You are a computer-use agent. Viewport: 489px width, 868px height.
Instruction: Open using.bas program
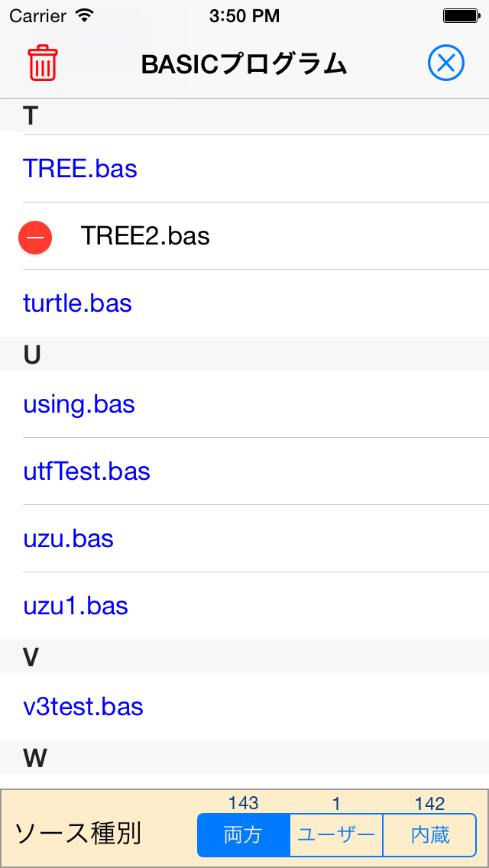[x=244, y=404]
